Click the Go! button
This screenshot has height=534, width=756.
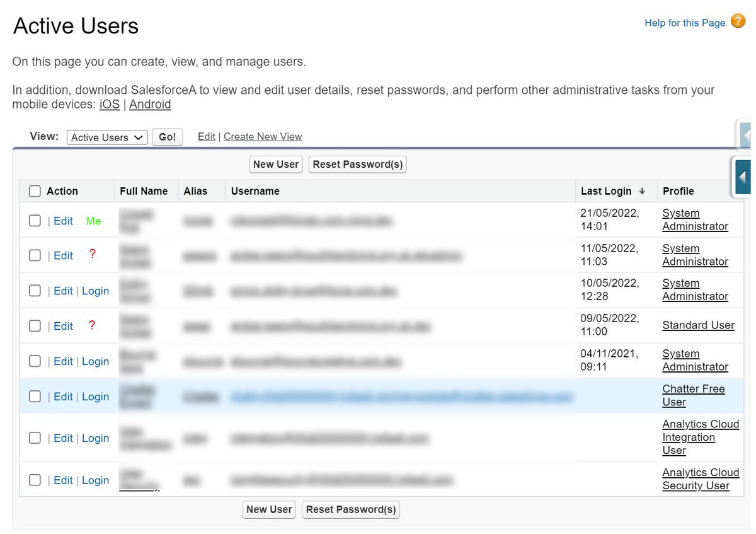coord(168,137)
